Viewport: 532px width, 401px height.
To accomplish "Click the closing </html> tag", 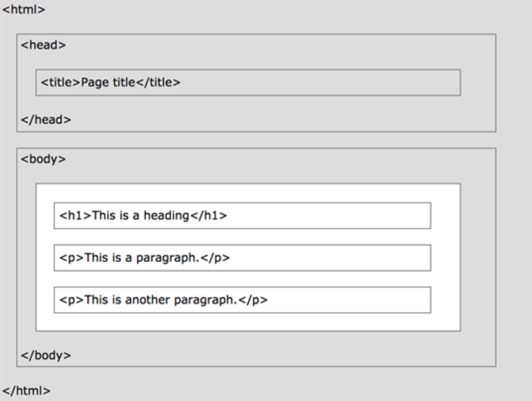I will [x=26, y=391].
